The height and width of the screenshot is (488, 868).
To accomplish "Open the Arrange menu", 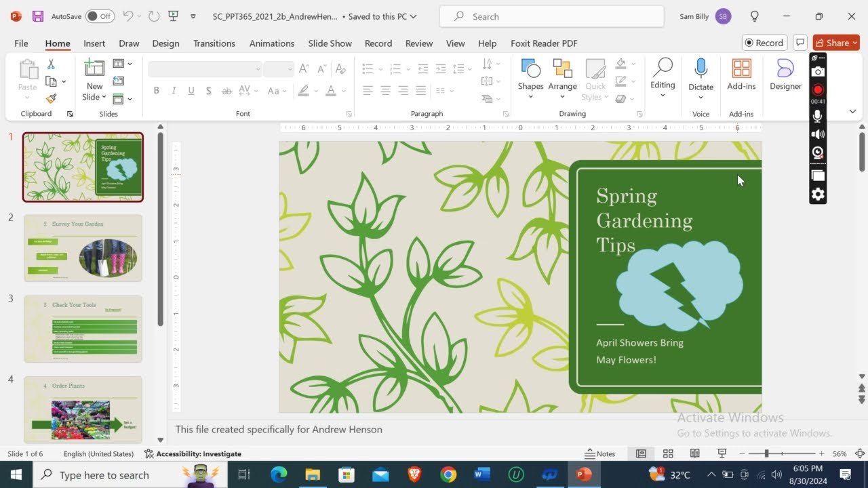I will coord(562,79).
